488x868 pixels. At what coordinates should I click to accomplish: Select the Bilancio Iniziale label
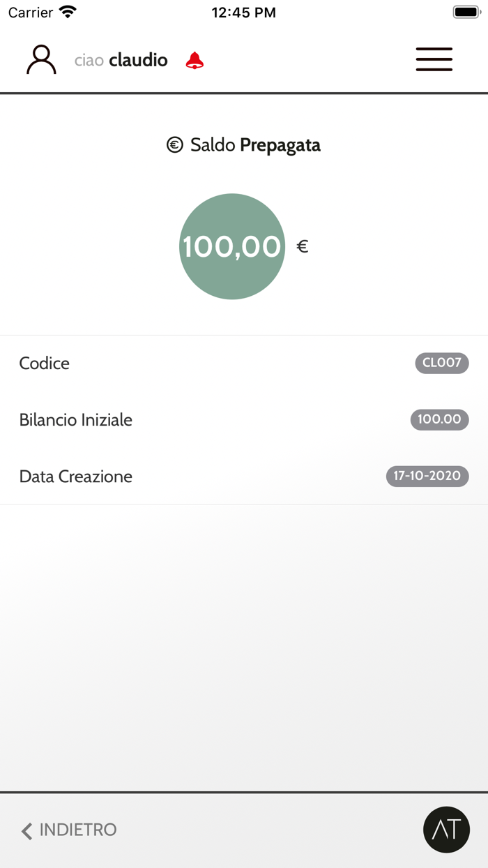tap(76, 420)
